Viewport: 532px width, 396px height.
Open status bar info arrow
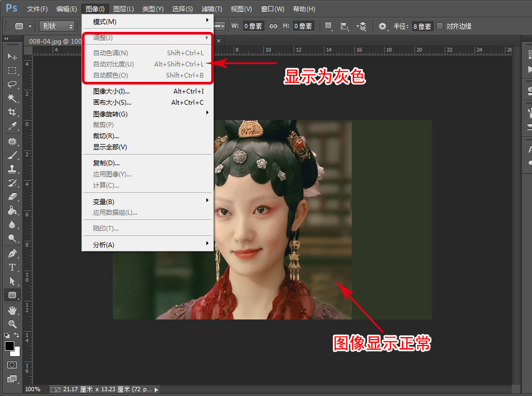pos(156,390)
